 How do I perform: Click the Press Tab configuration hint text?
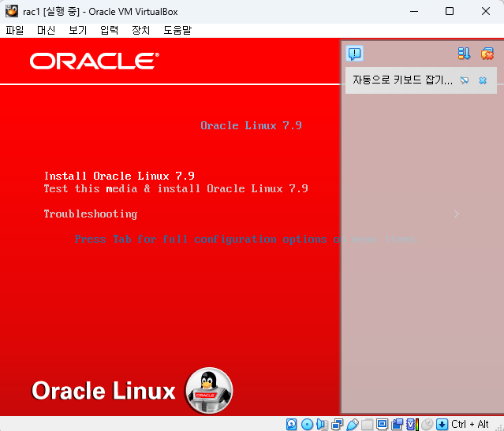pos(248,240)
